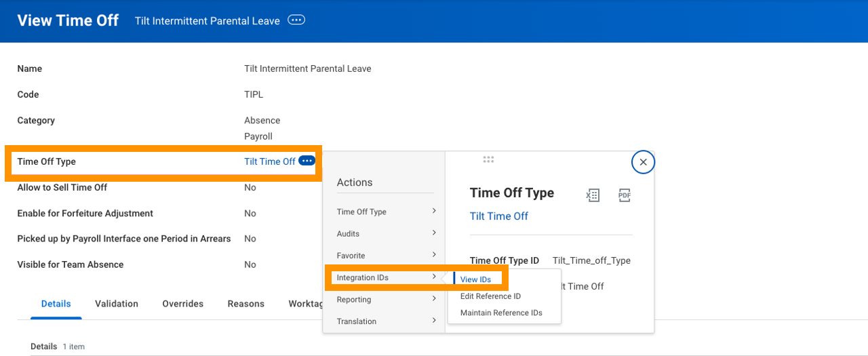Expand the Favorite submenu arrow
Image resolution: width=868 pixels, height=356 pixels.
[x=434, y=255]
